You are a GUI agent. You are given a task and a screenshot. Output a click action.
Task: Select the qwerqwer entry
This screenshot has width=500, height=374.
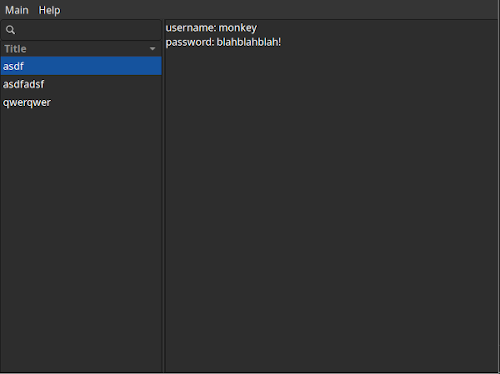click(81, 102)
